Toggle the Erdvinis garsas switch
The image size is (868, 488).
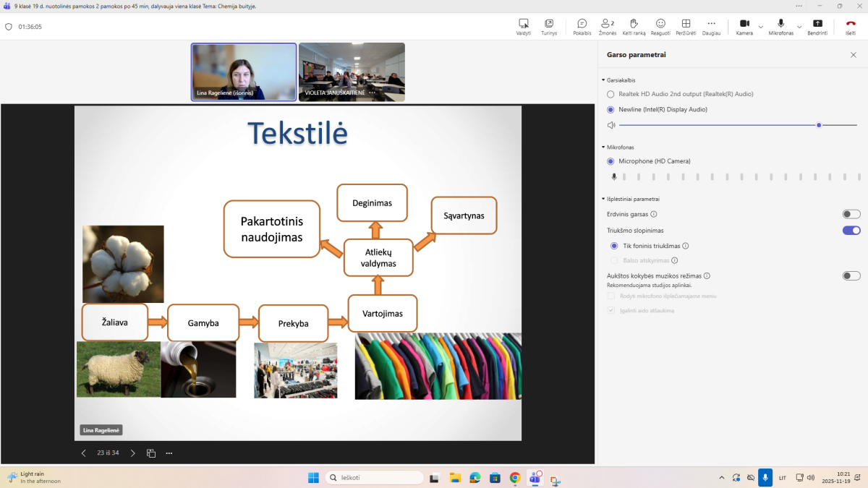click(851, 214)
